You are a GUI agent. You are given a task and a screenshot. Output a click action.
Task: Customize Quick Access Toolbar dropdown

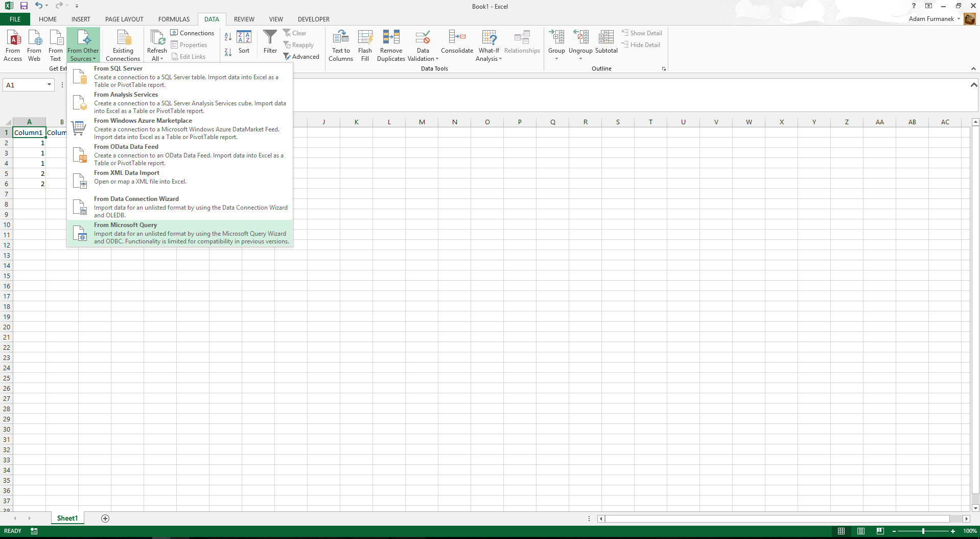77,6
